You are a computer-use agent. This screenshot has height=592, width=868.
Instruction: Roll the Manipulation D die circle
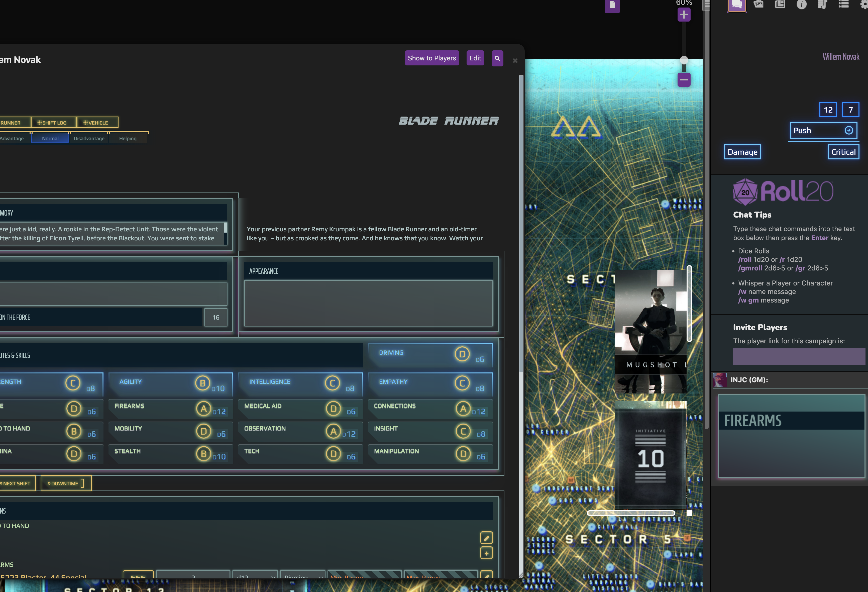[x=463, y=454]
